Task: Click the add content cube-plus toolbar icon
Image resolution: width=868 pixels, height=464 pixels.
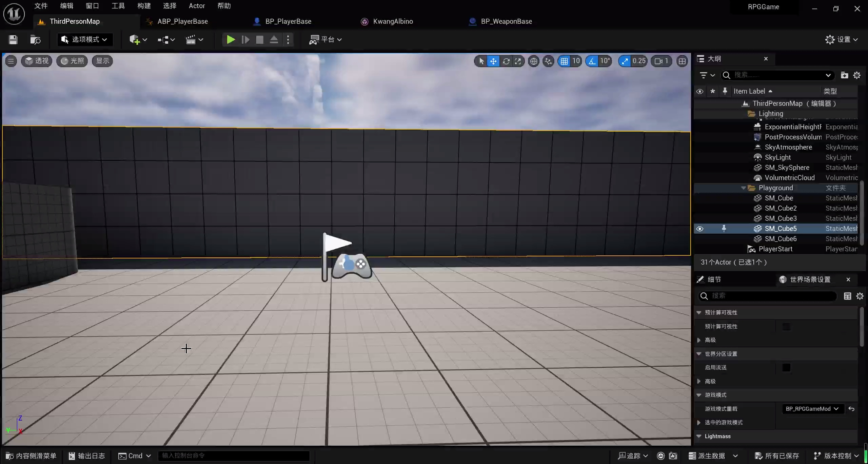Action: 135,40
